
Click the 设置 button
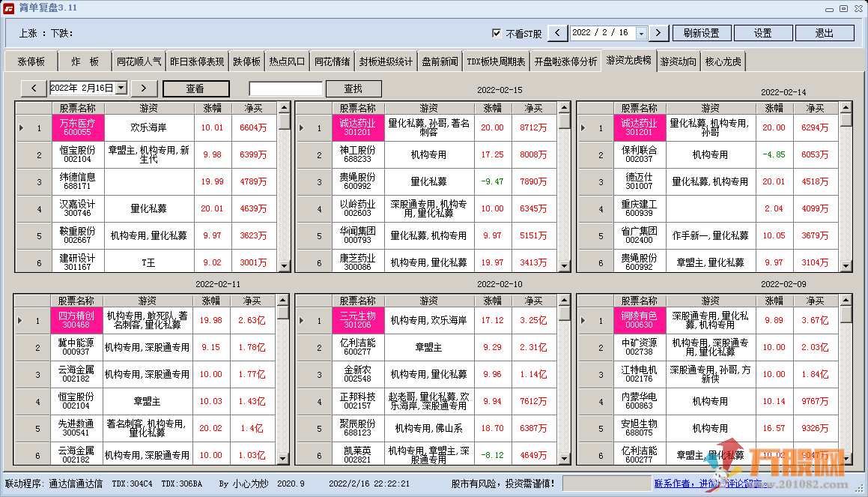(x=763, y=33)
